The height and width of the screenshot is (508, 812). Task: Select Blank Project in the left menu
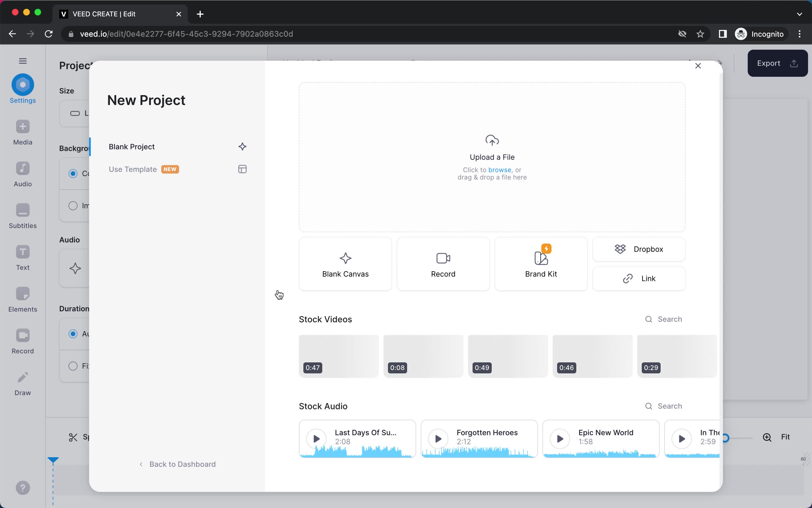[178, 146]
